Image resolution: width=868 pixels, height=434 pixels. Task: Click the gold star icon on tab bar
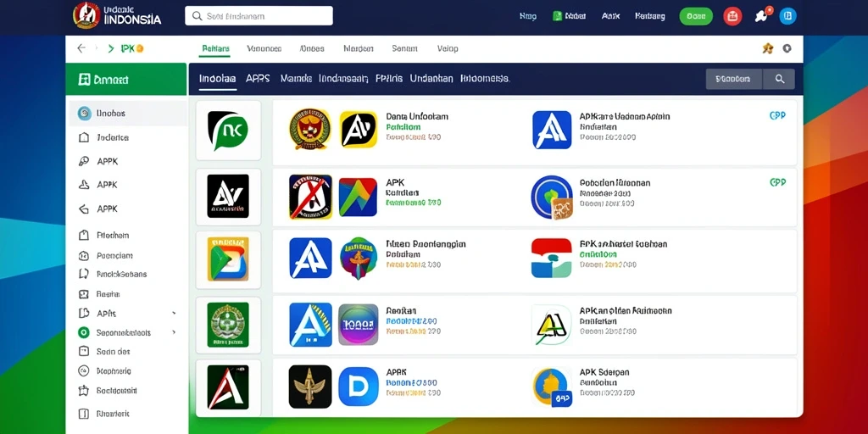(768, 48)
